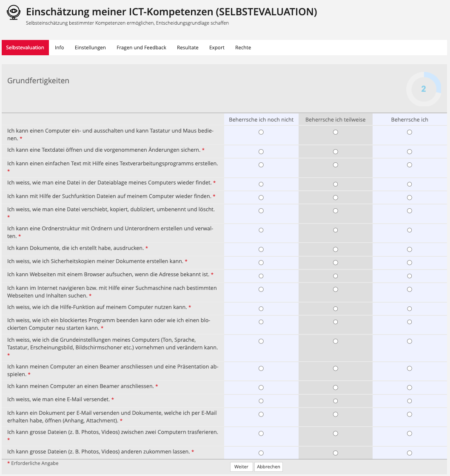Switch to the Einstellungen tab
Viewport: 450px width, 476px height.
(90, 48)
